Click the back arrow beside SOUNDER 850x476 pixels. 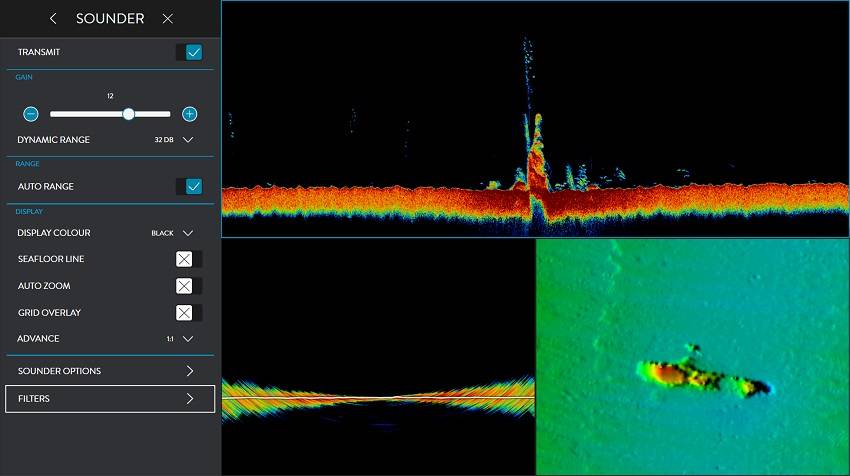point(53,19)
